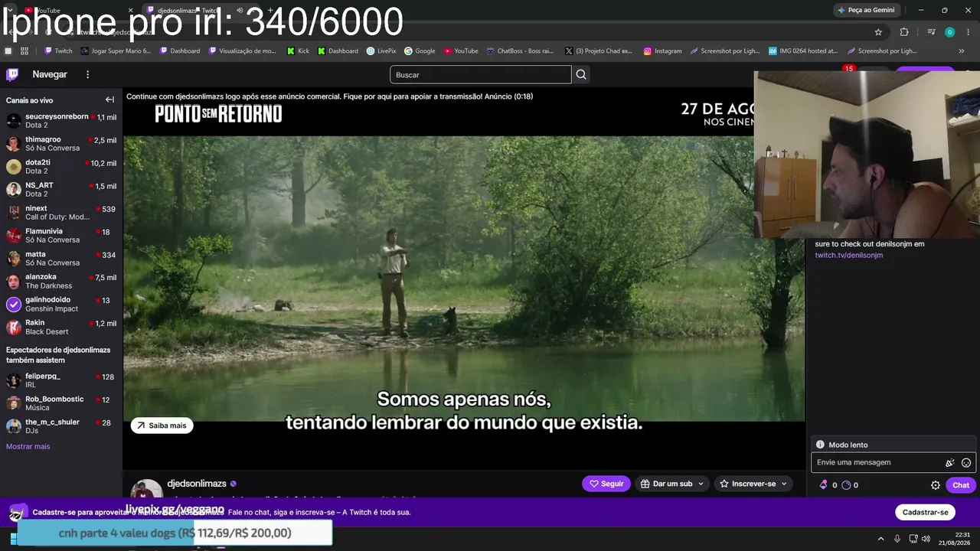
Task: Open the Google bookmark
Action: click(420, 51)
